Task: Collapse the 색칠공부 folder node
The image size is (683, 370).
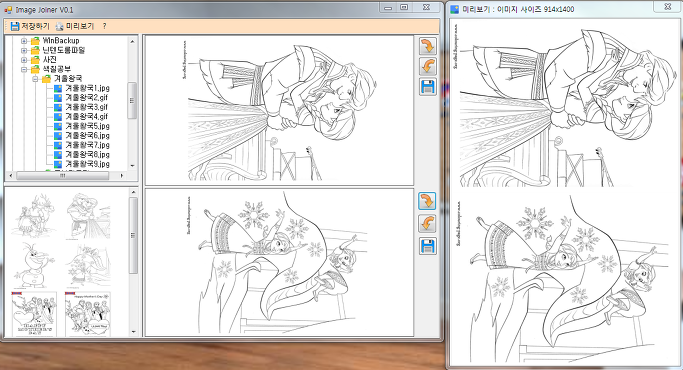Action: pos(24,70)
